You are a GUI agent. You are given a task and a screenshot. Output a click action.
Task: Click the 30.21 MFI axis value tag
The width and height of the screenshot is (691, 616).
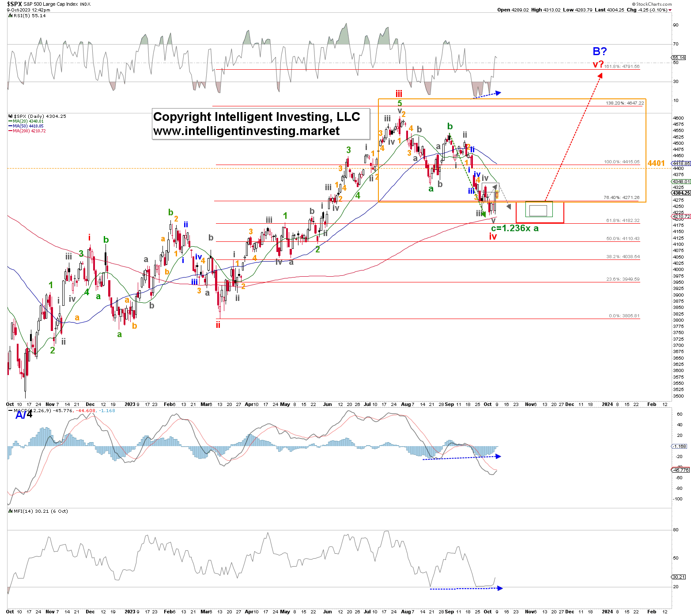pyautogui.click(x=679, y=577)
